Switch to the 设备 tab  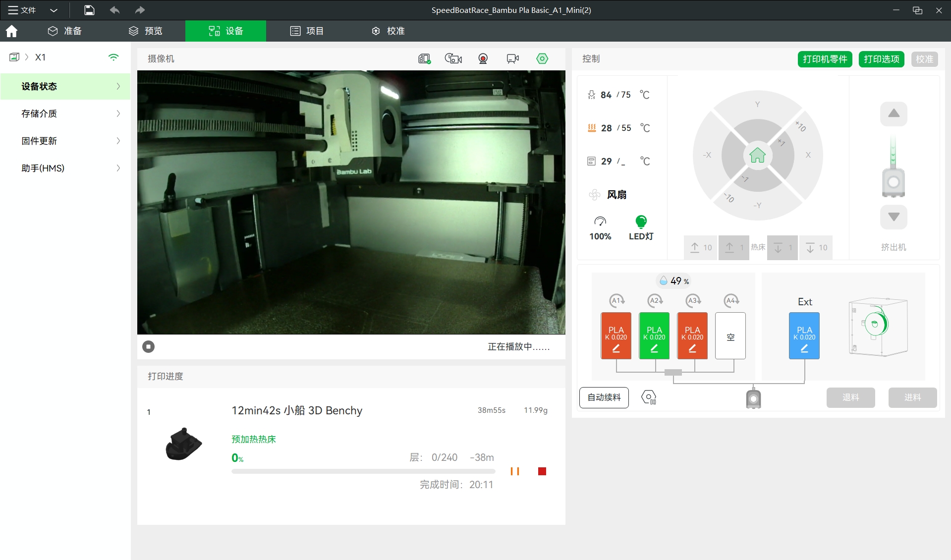[x=225, y=31]
